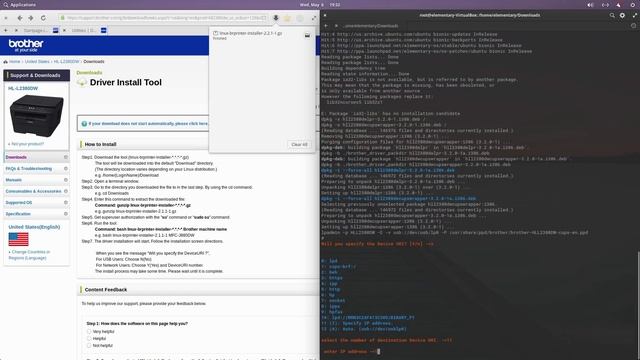The height and width of the screenshot is (360, 640).
Task: Open downloaded linux-brprinter-installer file entry
Action: tap(248, 35)
